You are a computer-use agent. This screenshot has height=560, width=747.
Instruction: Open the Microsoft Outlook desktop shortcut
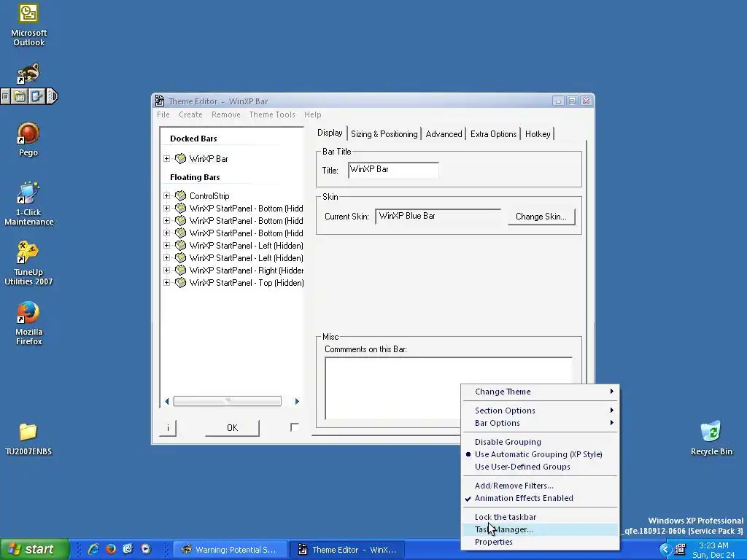(28, 25)
